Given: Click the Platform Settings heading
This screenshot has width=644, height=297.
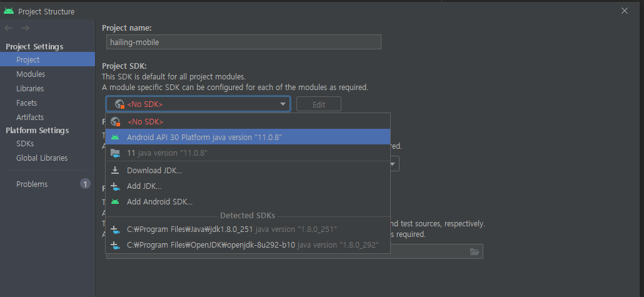Looking at the screenshot, I should [38, 130].
